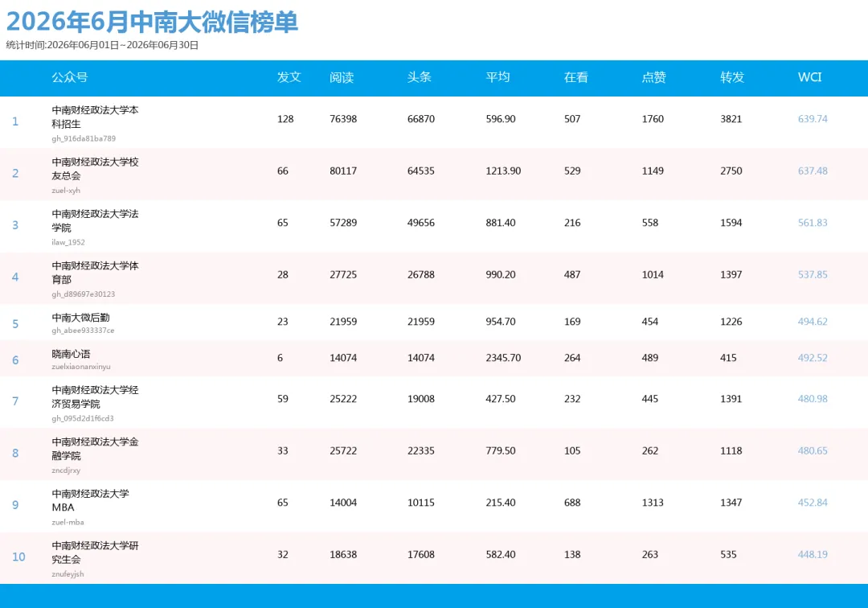Viewport: 868px width, 608px height.
Task: Select account 中南财经政法大学研究生会
Action: (95, 552)
